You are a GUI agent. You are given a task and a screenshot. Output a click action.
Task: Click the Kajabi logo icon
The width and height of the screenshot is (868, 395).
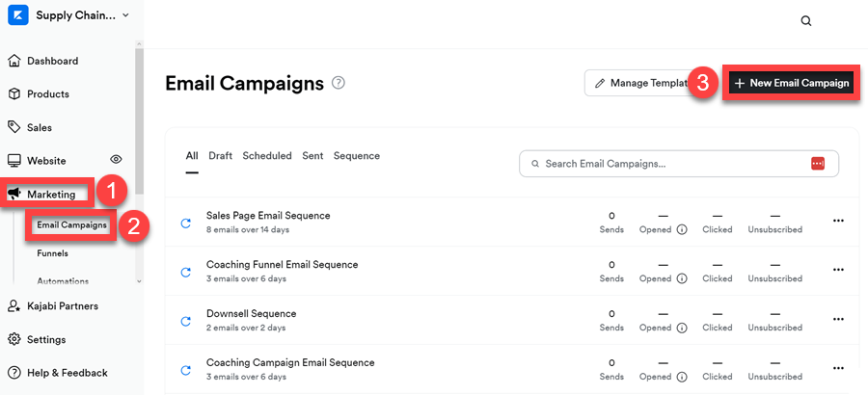point(17,15)
